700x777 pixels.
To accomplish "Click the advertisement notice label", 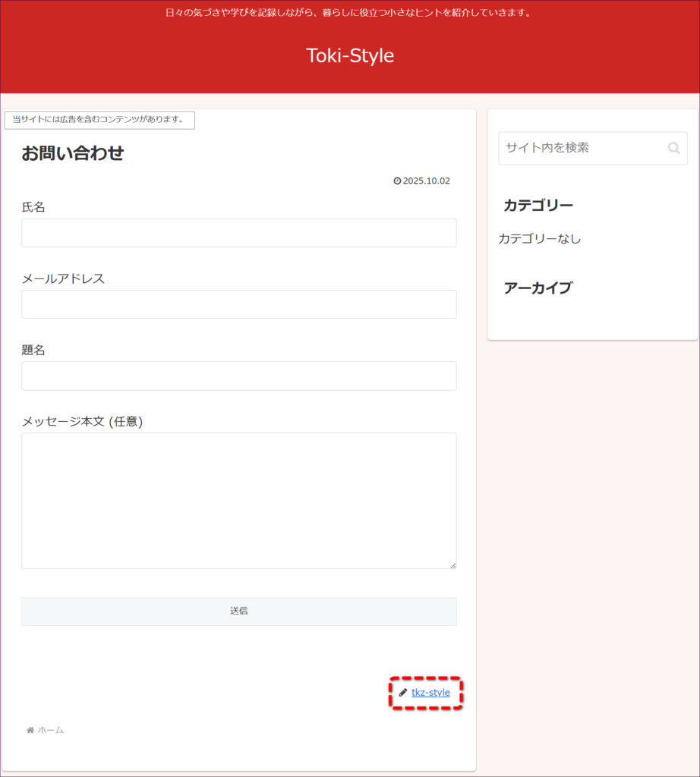I will point(99,120).
